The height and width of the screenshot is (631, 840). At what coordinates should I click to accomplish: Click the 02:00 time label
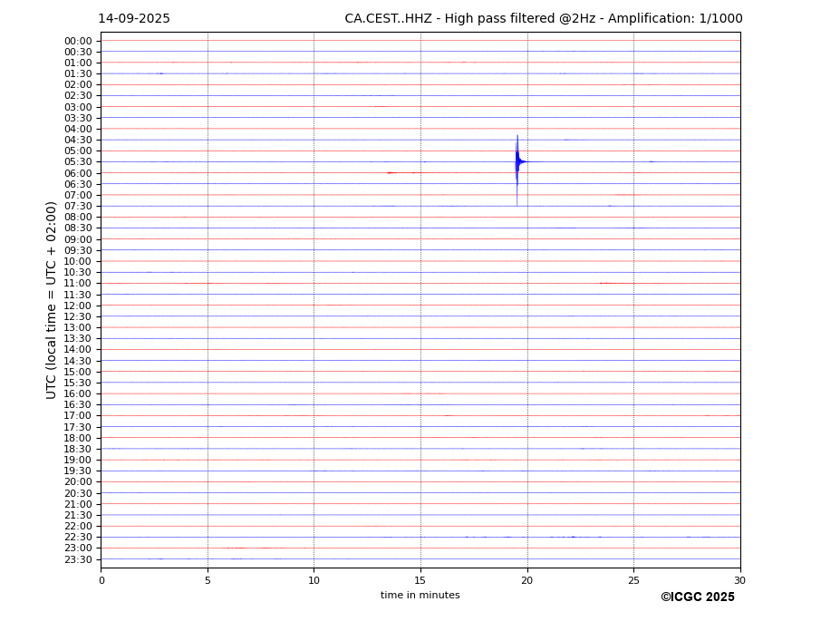point(78,85)
